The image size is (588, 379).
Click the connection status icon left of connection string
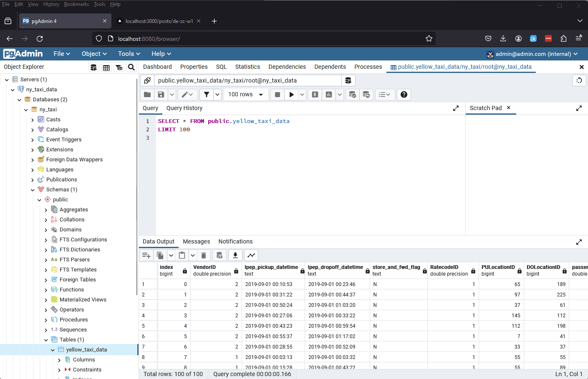[x=147, y=80]
